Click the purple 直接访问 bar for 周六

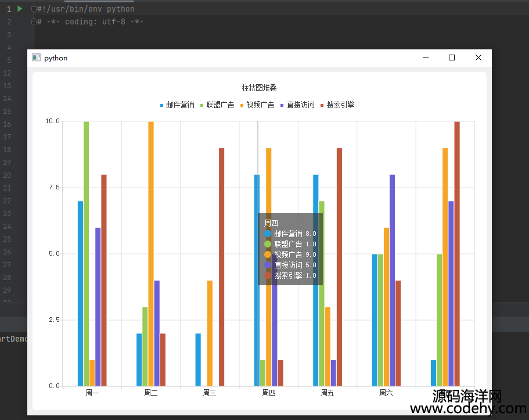coord(392,279)
